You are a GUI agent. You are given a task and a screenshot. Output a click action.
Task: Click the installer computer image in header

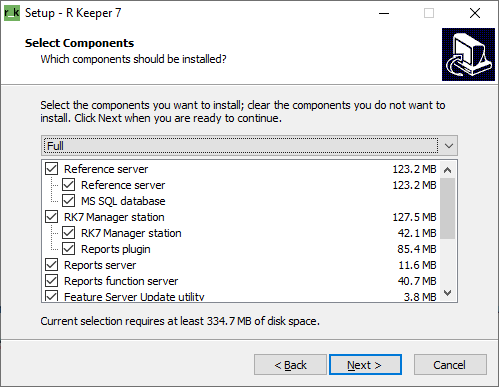click(x=468, y=54)
